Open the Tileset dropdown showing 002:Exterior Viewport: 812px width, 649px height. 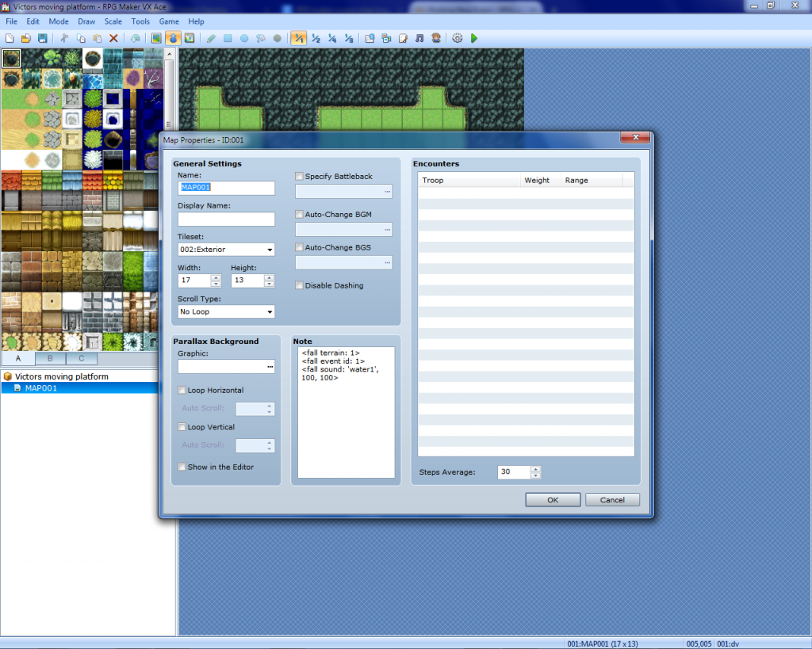pyautogui.click(x=226, y=250)
